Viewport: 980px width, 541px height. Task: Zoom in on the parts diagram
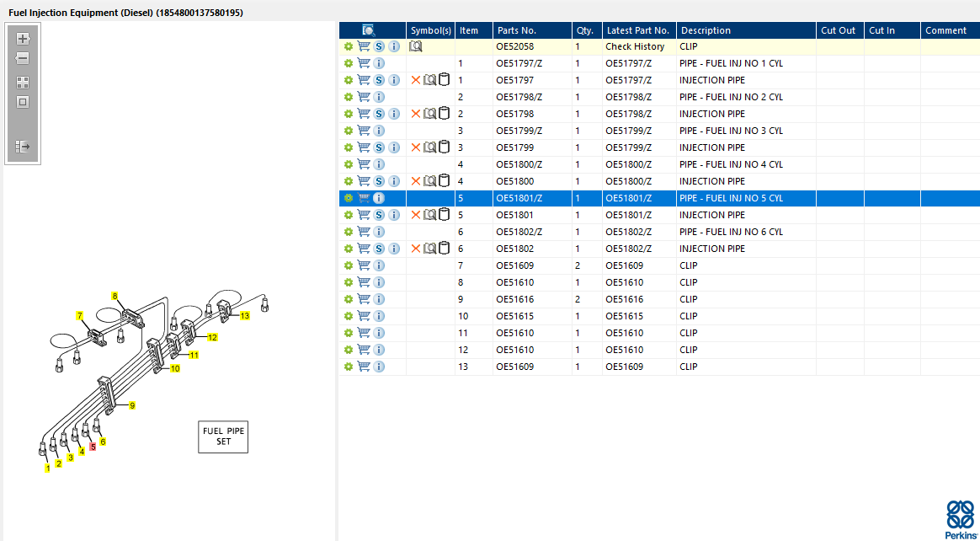click(23, 39)
